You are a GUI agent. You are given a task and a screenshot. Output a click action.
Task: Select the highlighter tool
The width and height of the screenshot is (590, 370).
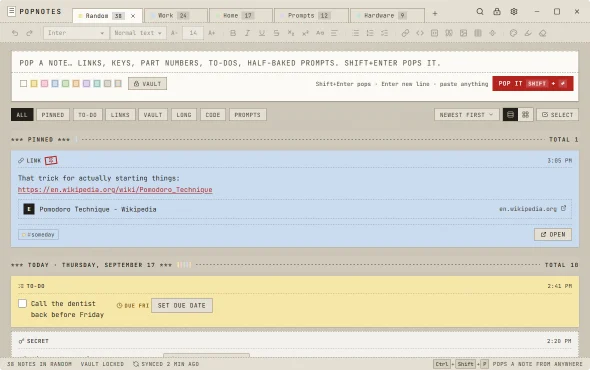[x=528, y=33]
